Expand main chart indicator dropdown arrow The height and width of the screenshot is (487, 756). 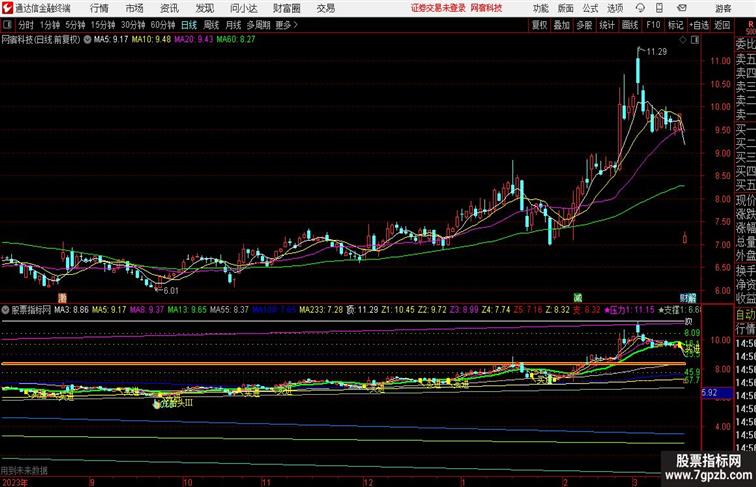tap(87, 40)
